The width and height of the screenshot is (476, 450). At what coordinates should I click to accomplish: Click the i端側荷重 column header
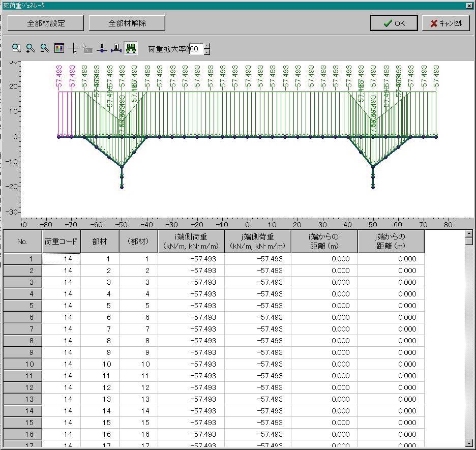(191, 242)
